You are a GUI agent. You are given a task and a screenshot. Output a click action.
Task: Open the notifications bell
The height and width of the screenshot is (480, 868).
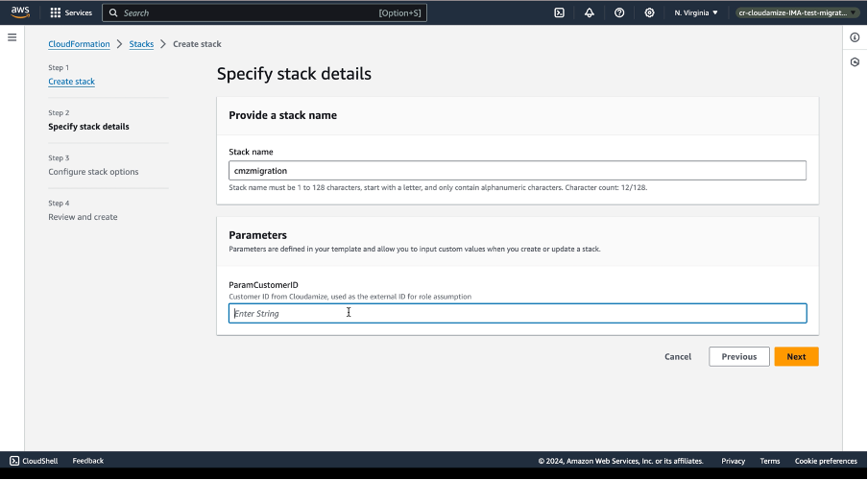[589, 12]
